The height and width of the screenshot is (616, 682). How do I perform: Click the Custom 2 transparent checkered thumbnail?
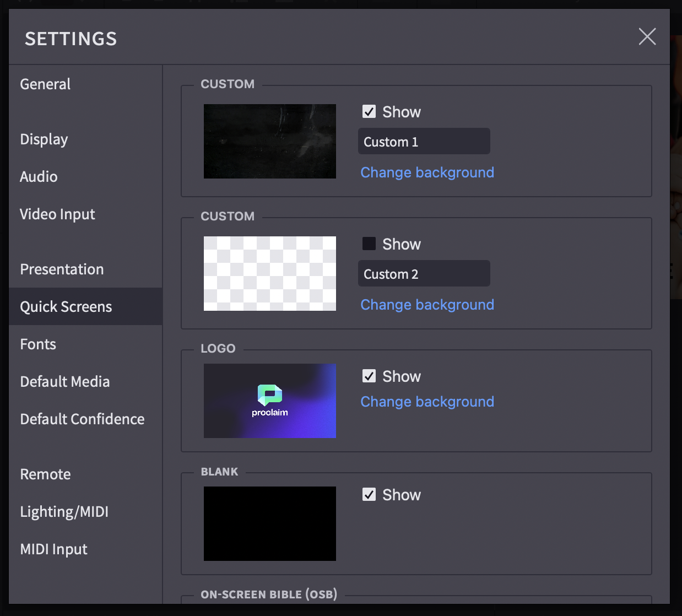point(270,273)
